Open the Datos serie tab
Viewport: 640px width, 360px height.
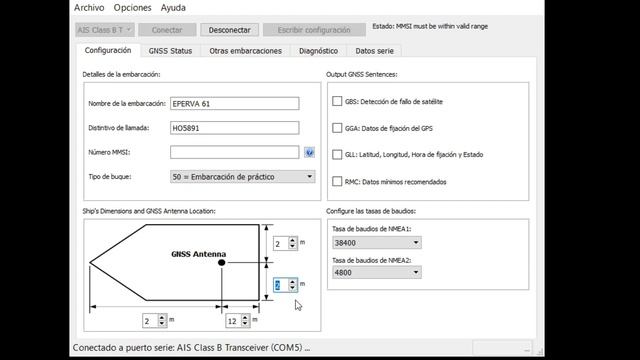374,51
